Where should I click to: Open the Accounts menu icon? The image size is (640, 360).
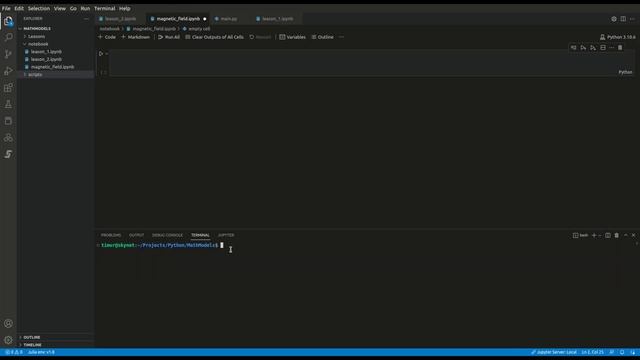tap(8, 323)
